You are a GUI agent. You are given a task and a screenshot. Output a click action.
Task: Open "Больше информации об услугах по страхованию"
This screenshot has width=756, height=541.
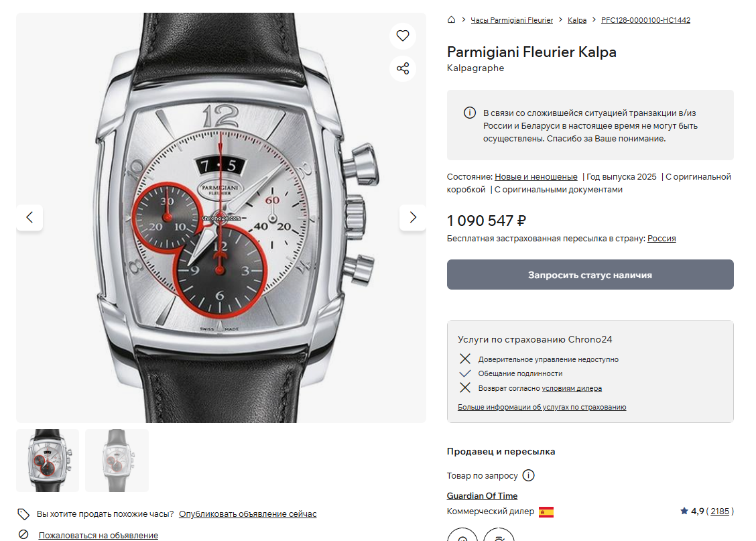pyautogui.click(x=542, y=407)
